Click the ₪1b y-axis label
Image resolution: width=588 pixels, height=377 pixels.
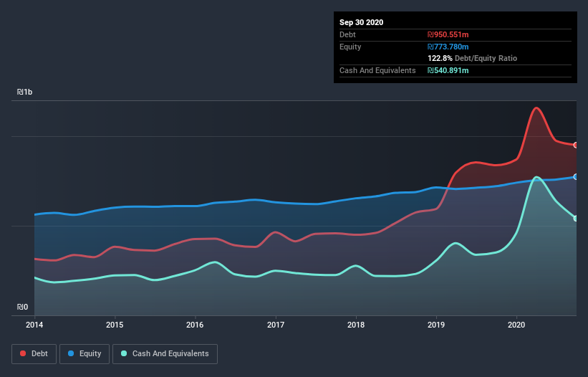[x=25, y=92]
